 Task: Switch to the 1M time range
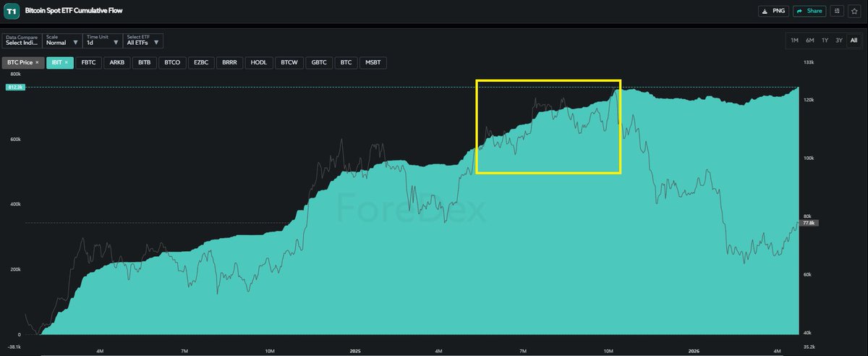[x=794, y=40]
